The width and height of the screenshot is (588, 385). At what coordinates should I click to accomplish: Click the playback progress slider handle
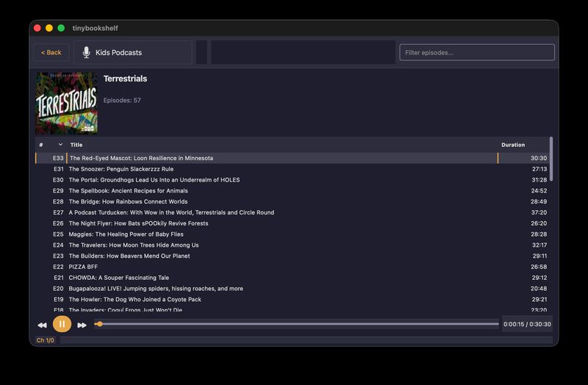(99, 324)
